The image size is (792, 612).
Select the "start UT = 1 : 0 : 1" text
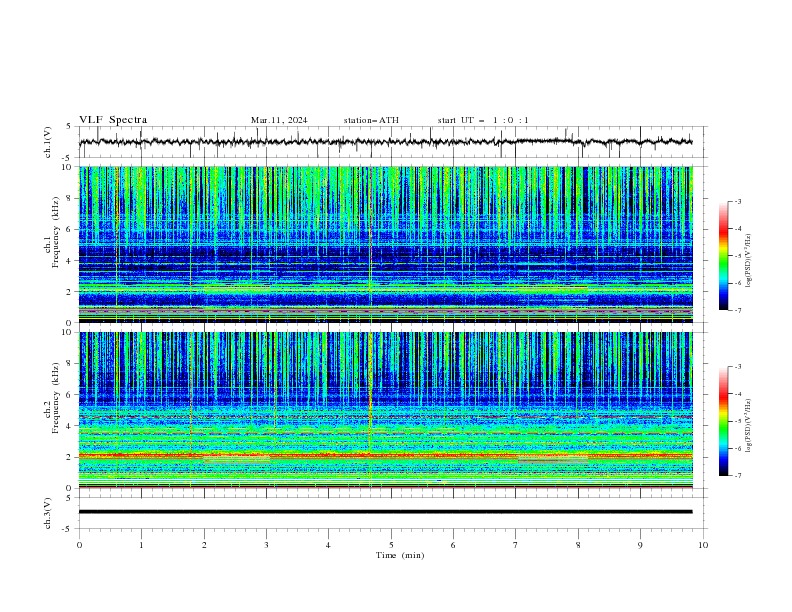coord(483,120)
